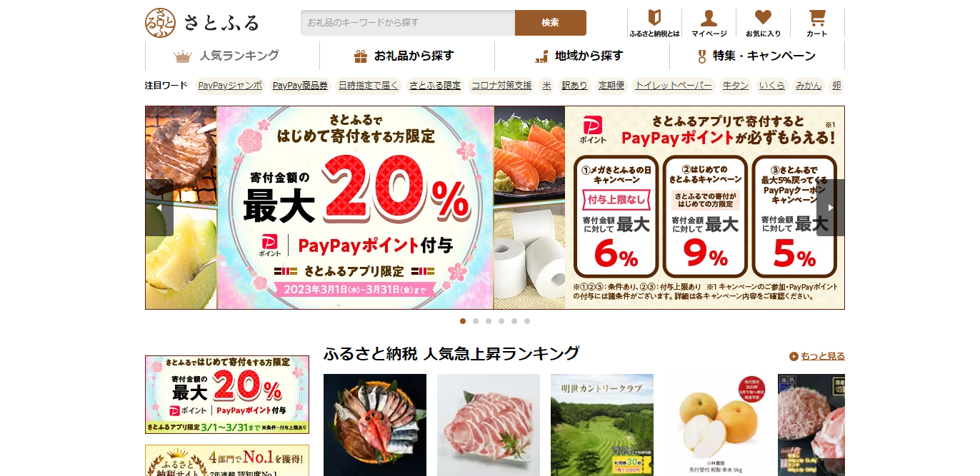Open the お礼品から探す menu
This screenshot has height=476, width=980.
pyautogui.click(x=407, y=56)
